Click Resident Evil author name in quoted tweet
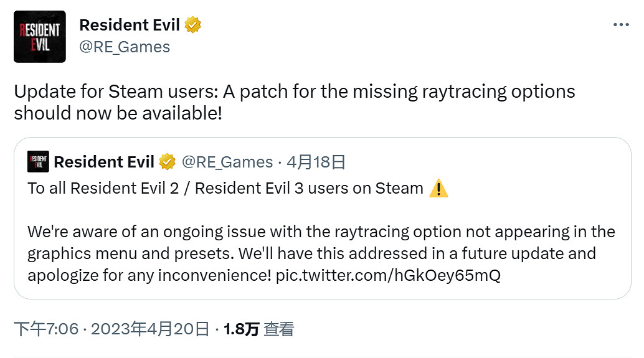This screenshot has width=644, height=358. click(x=104, y=163)
